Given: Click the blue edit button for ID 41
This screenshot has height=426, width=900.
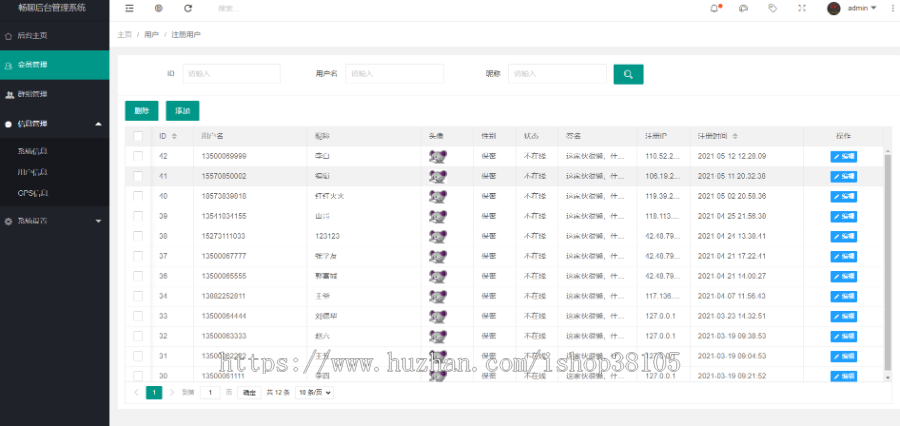Looking at the screenshot, I should pos(844,176).
